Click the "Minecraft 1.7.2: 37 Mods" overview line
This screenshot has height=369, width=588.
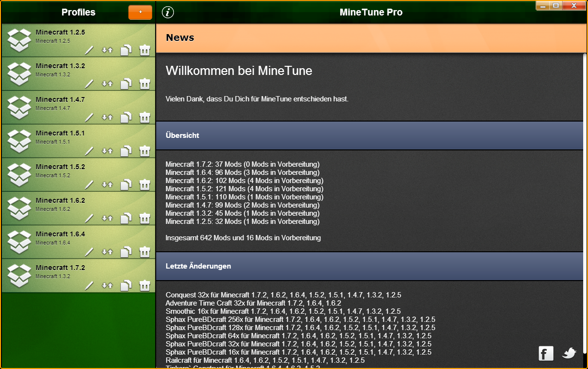click(x=243, y=164)
